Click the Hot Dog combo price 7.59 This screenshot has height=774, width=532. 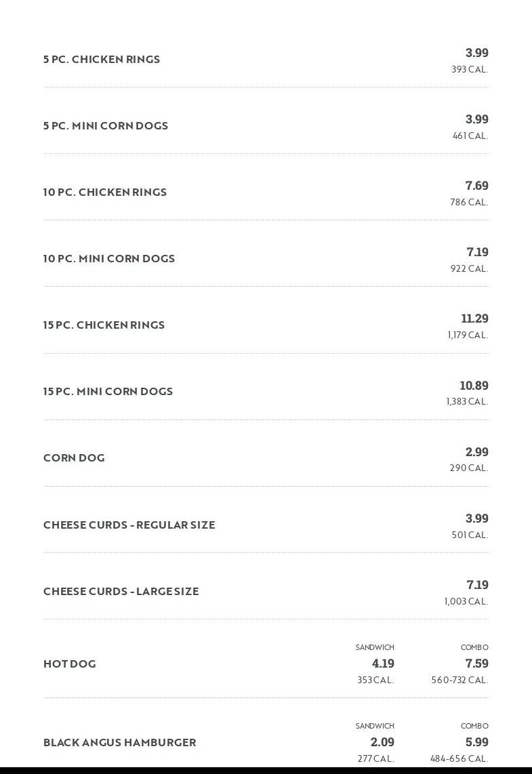click(476, 664)
